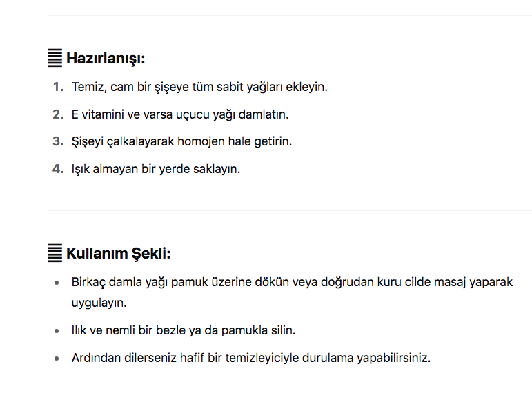Click the Hazırlanışı heading text
Image resolution: width=532 pixels, height=413 pixels.
[106, 59]
